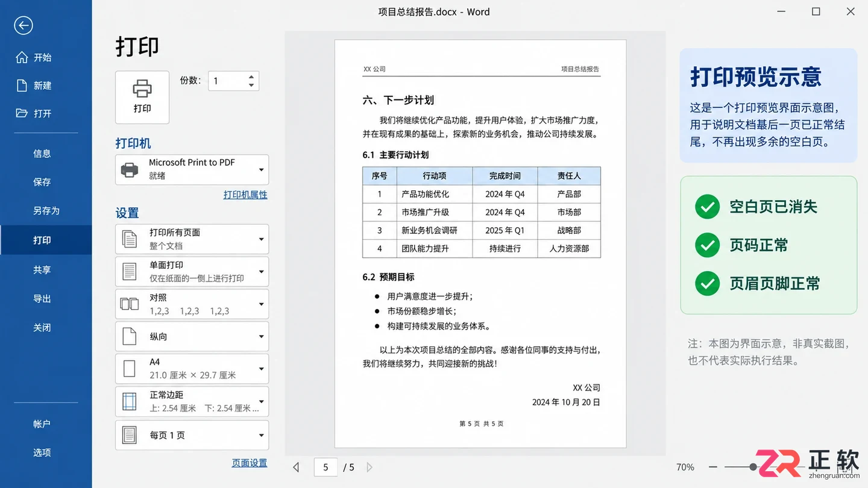868x488 pixels.
Task: Open the 页面设置 link
Action: coord(250,463)
